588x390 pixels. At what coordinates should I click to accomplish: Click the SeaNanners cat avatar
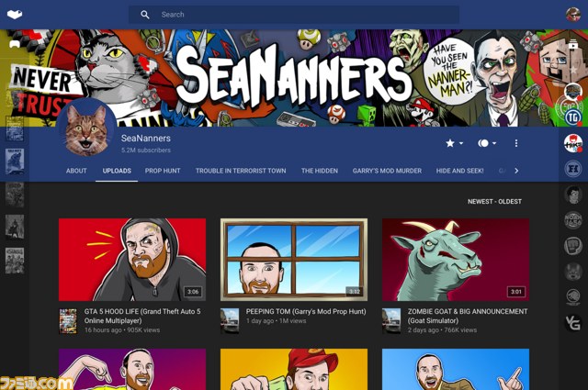pos(86,128)
